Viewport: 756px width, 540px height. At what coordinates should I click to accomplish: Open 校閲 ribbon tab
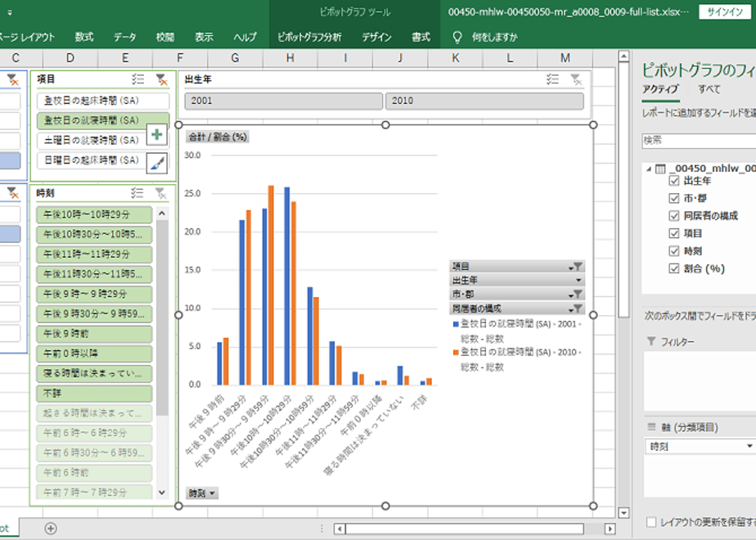click(x=165, y=37)
